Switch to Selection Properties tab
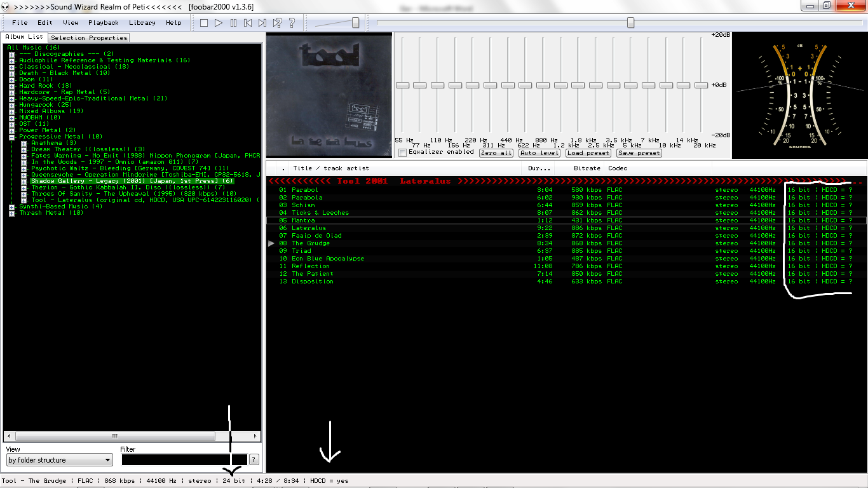 pos(90,38)
